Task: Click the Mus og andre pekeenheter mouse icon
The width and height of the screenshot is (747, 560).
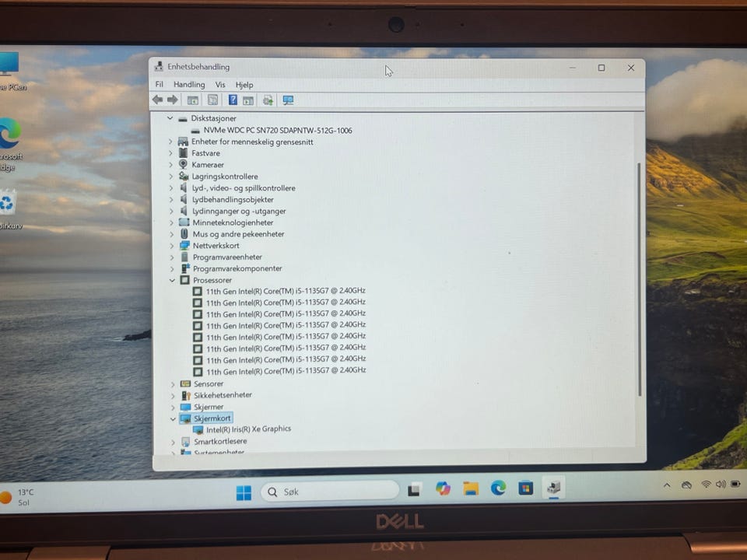Action: [x=184, y=234]
